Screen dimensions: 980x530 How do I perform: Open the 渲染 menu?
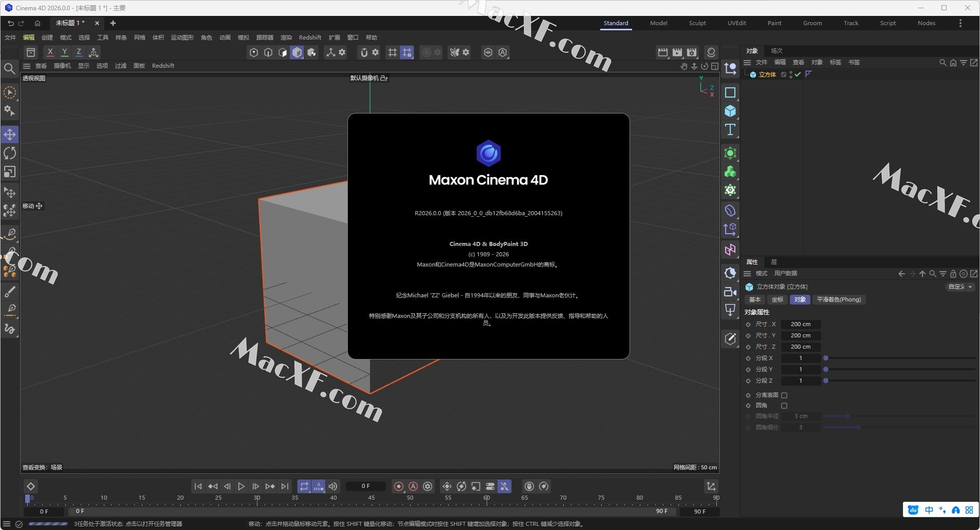point(286,37)
